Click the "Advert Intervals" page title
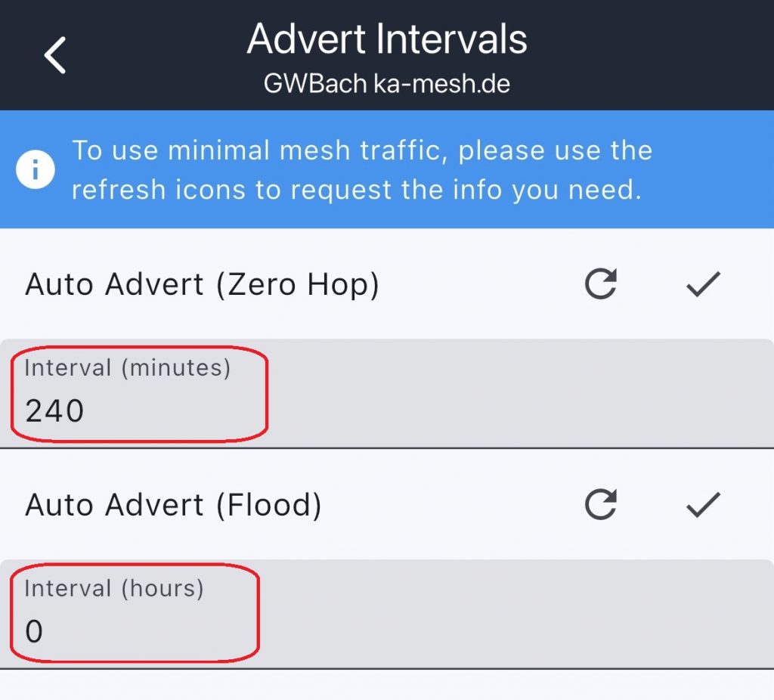Image resolution: width=774 pixels, height=700 pixels. pyautogui.click(x=387, y=39)
